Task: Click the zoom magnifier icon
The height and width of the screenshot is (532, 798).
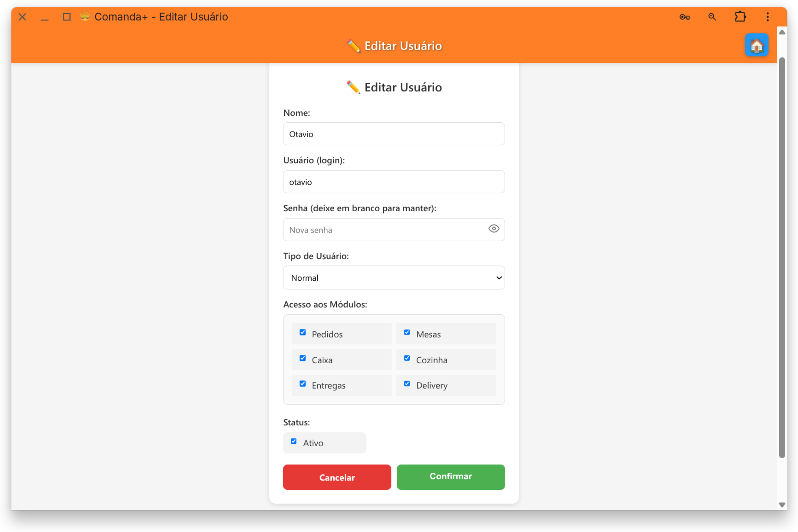Action: pyautogui.click(x=712, y=17)
